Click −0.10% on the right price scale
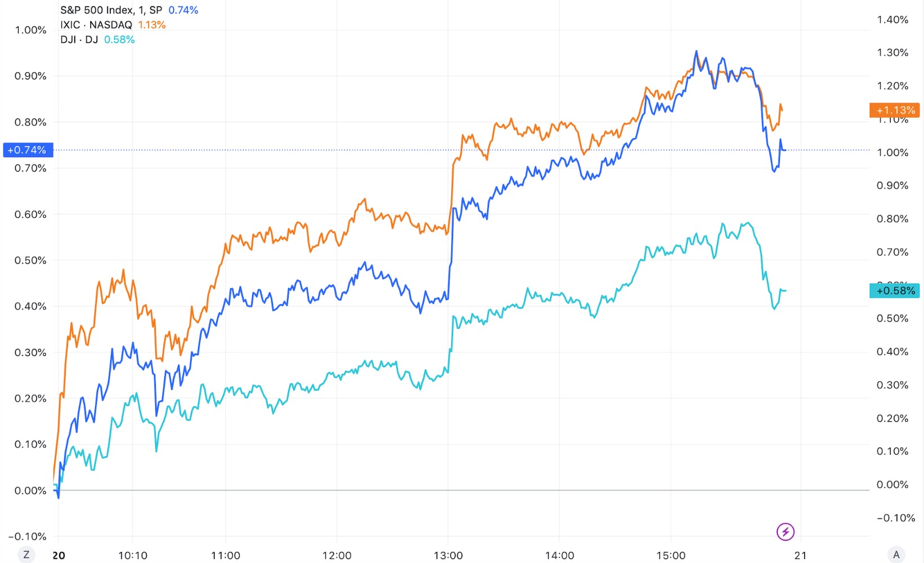The image size is (924, 563). [x=892, y=518]
